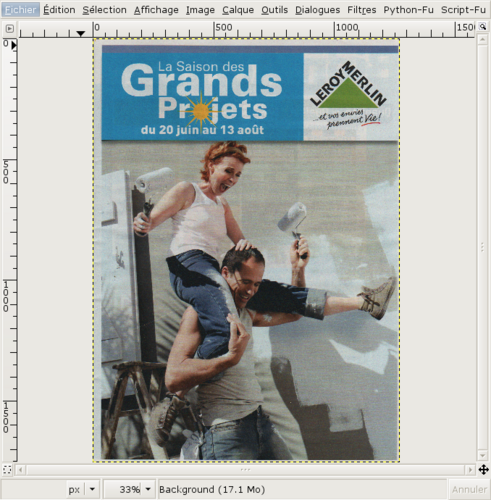
Task: Click the Annuler button
Action: pos(469,489)
